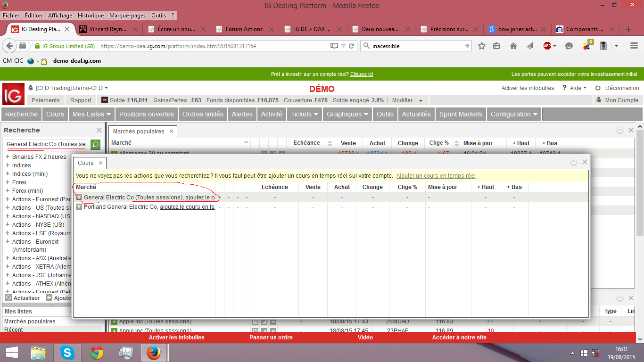This screenshot has height=362, width=644.
Task: Open the Demo-CFD account selector dropdown
Action: pyautogui.click(x=72, y=88)
